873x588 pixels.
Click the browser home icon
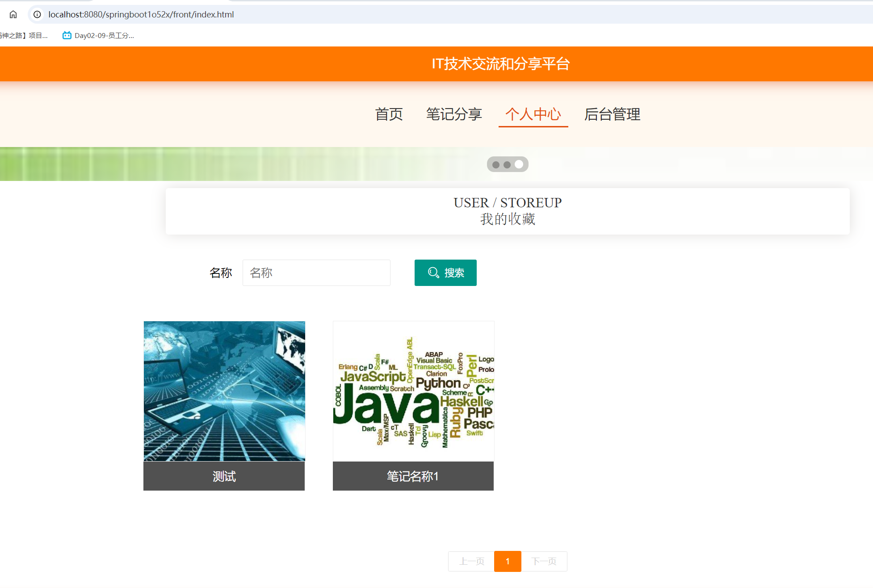13,14
